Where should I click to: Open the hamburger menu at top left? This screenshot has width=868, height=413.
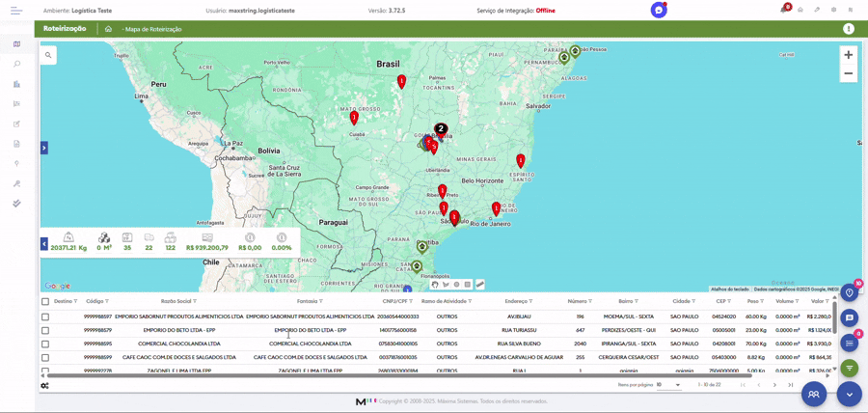point(16,11)
